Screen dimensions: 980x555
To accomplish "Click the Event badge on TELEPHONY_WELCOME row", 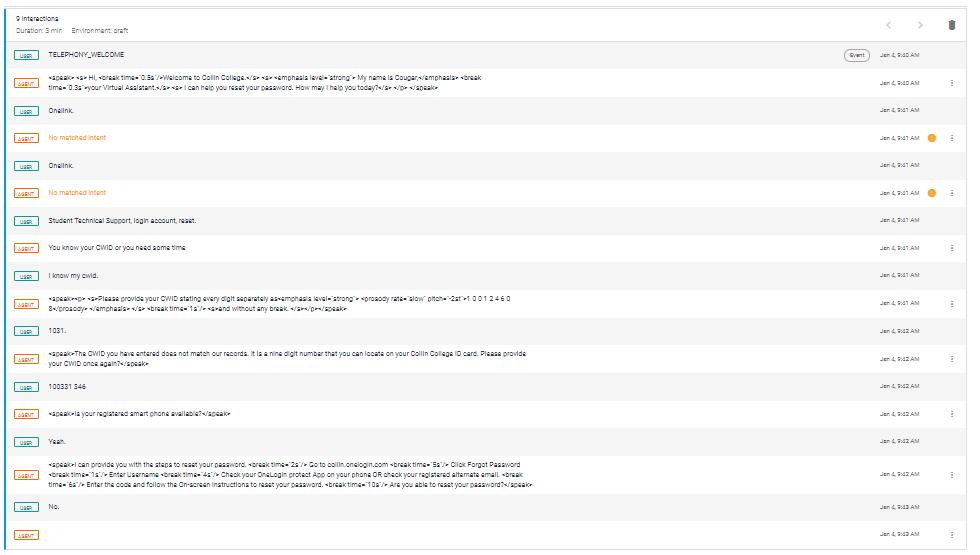I will (857, 55).
